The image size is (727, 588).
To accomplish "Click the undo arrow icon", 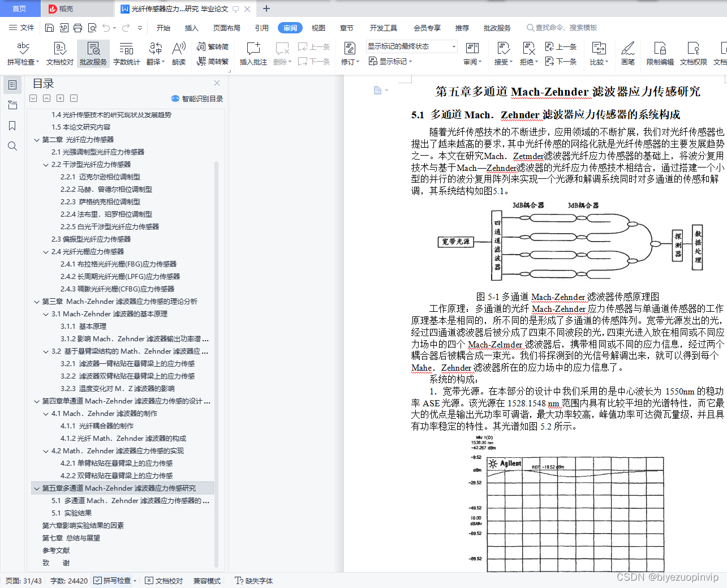I will (x=106, y=28).
